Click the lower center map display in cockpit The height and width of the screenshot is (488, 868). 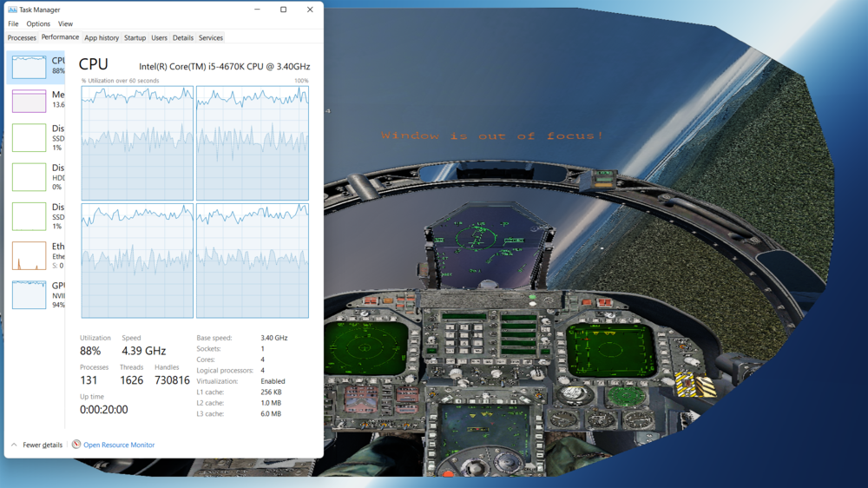click(x=485, y=432)
